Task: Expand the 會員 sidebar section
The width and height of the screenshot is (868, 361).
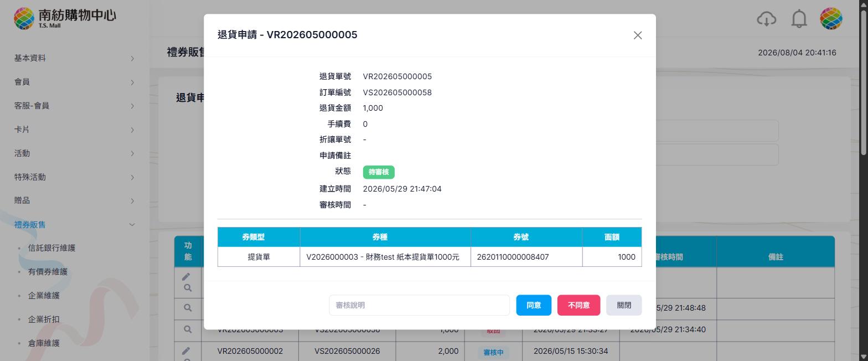Action: (75, 82)
